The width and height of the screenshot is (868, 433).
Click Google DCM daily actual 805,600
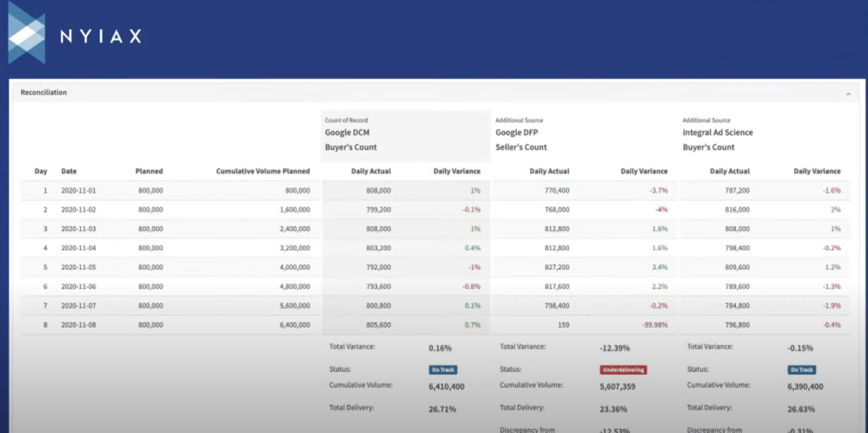[379, 325]
